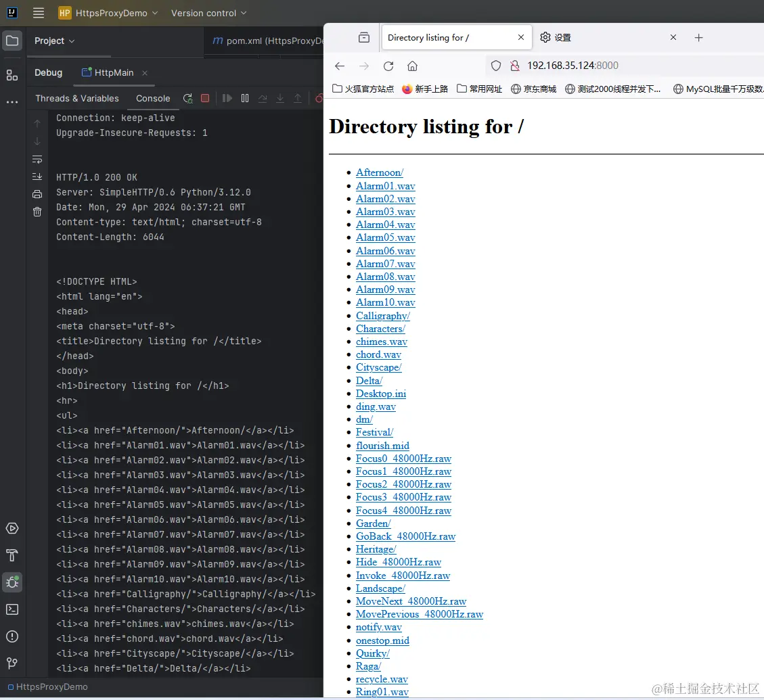
Task: Click the console scroll up arrow icon
Action: (x=37, y=124)
